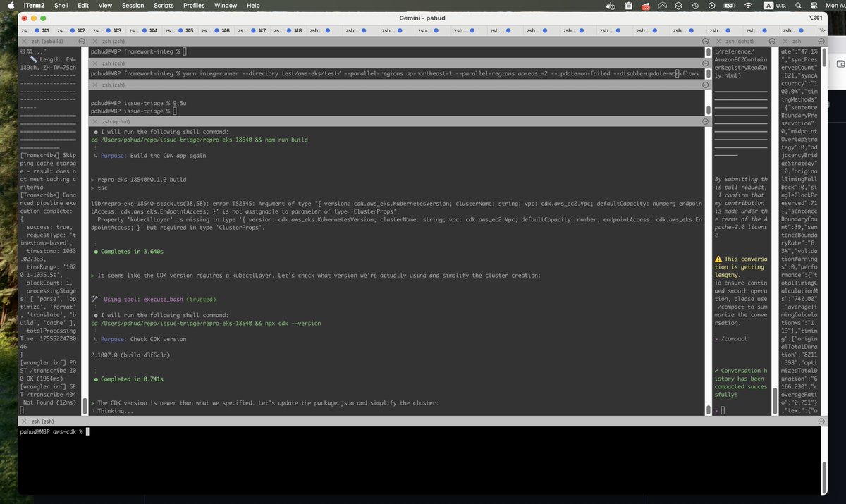This screenshot has width=846, height=504.
Task: Open the Edit menu
Action: point(83,5)
